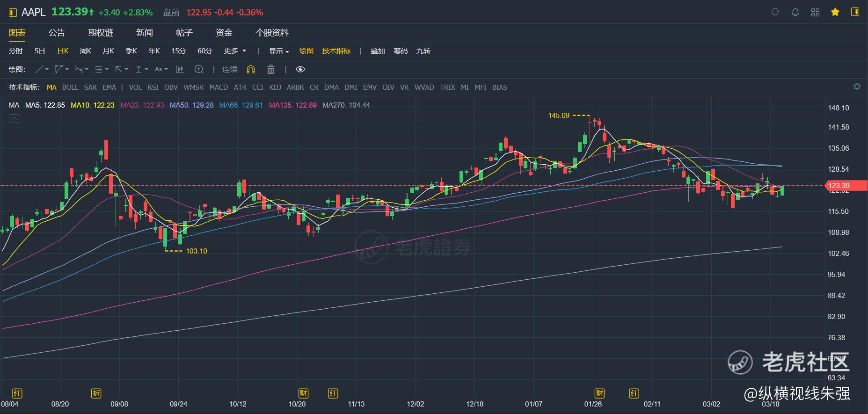The width and height of the screenshot is (868, 414).
Task: Expand the 更多 timeframe dropdown
Action: [x=235, y=51]
